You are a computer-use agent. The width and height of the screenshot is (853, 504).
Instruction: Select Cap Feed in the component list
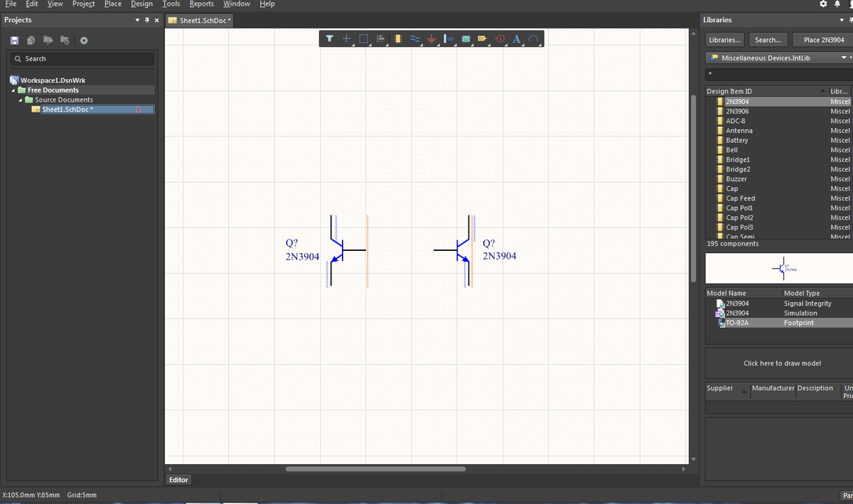[x=740, y=198]
